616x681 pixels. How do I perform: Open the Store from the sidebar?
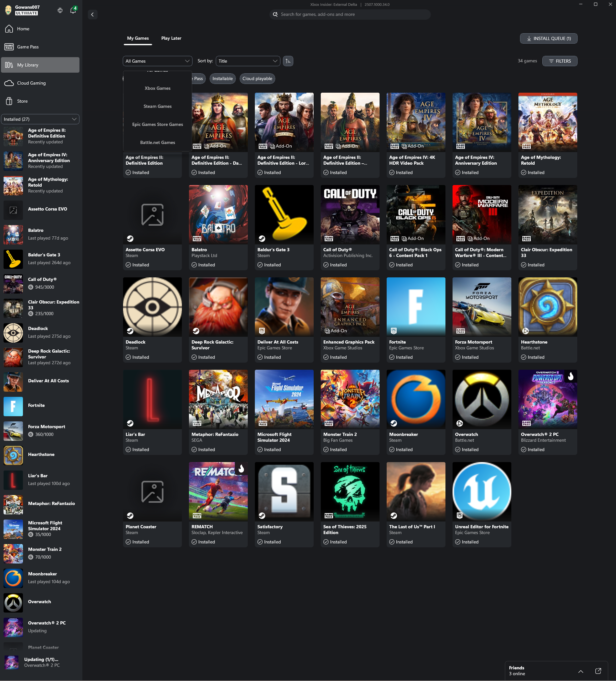coord(40,101)
